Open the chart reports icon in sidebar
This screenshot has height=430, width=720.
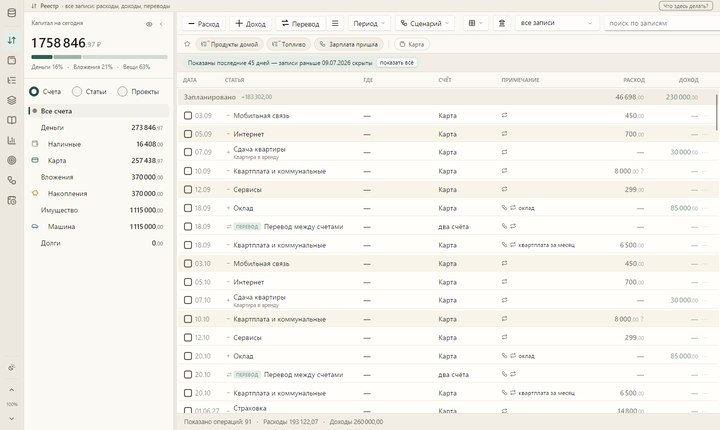[12, 140]
